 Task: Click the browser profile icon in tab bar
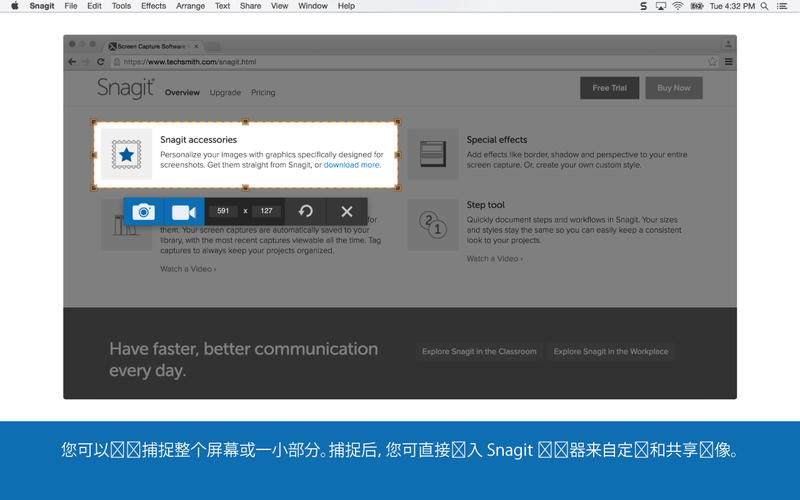click(728, 44)
